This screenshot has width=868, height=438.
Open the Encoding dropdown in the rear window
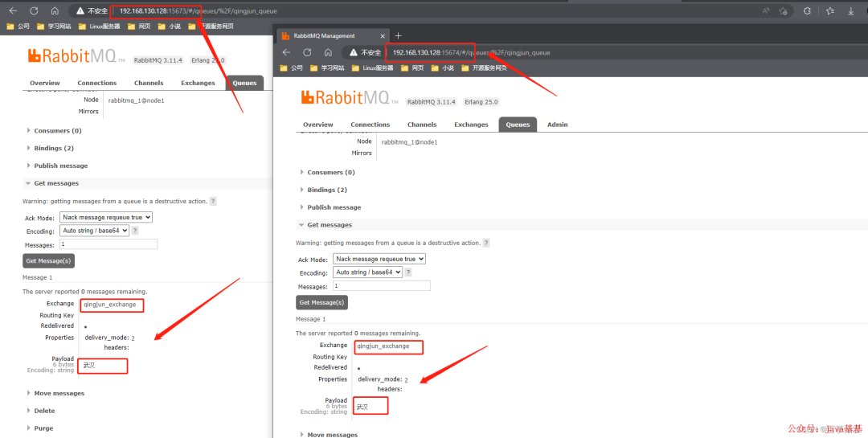point(95,231)
